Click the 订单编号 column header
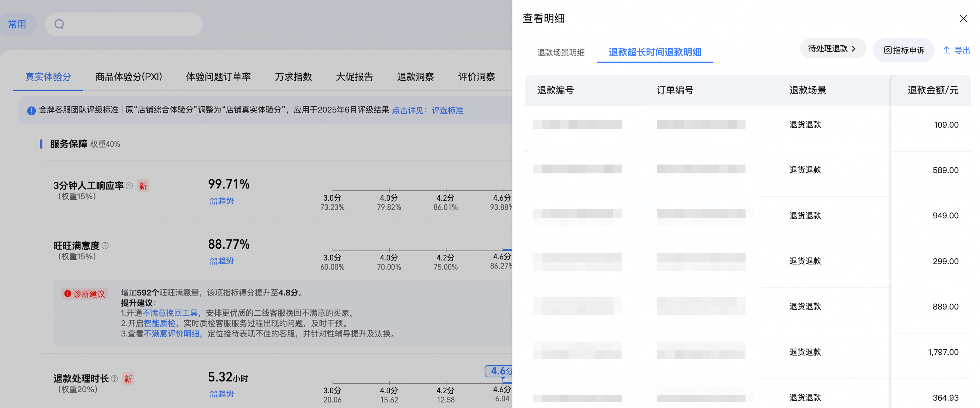The height and width of the screenshot is (408, 980). click(675, 90)
